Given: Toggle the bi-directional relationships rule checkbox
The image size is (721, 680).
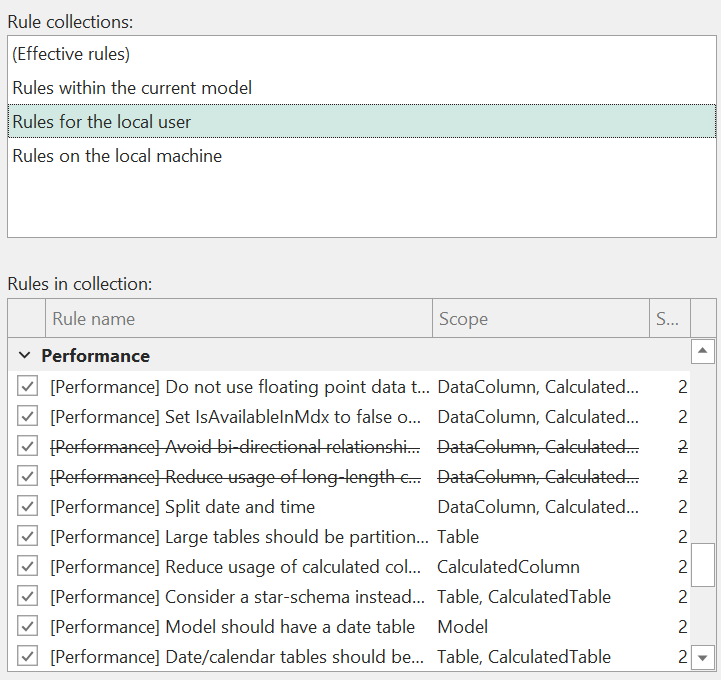Looking at the screenshot, I should 27,447.
